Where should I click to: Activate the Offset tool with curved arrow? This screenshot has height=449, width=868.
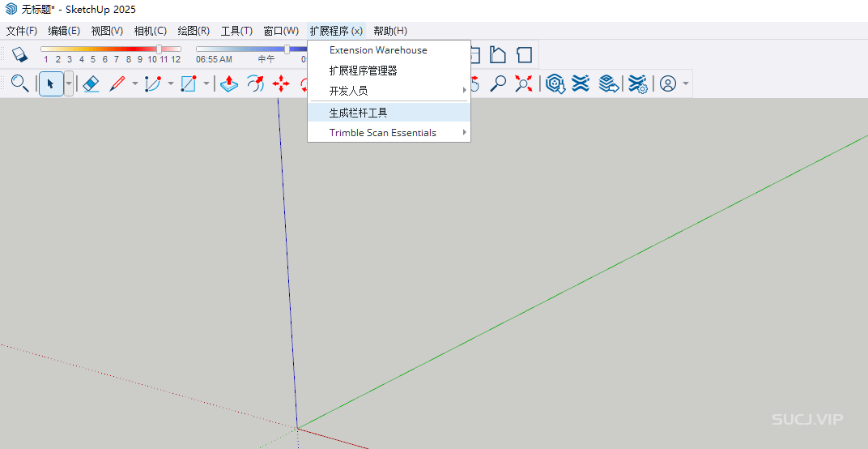pyautogui.click(x=255, y=83)
